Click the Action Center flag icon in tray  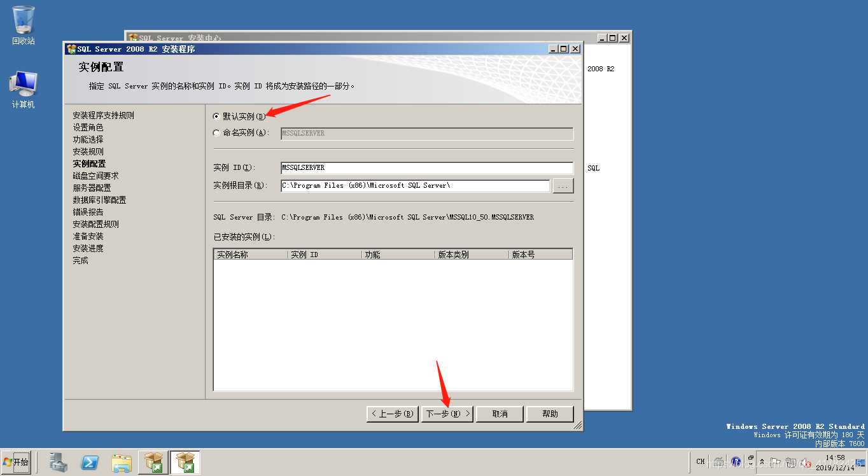pyautogui.click(x=776, y=462)
